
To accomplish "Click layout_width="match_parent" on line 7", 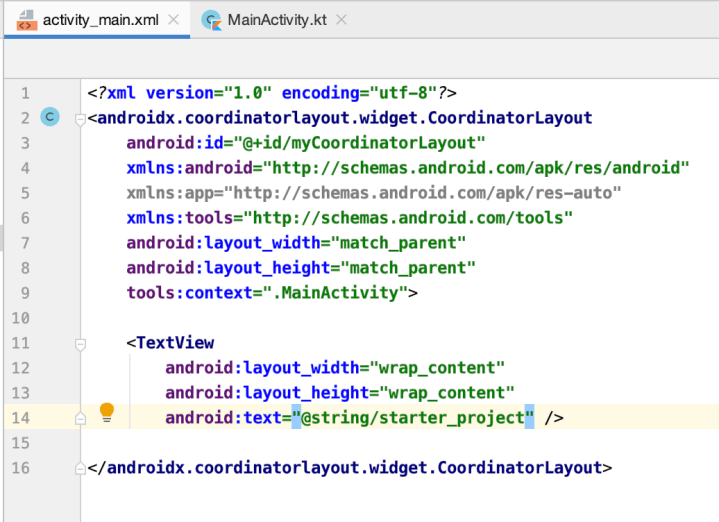I will [296, 243].
